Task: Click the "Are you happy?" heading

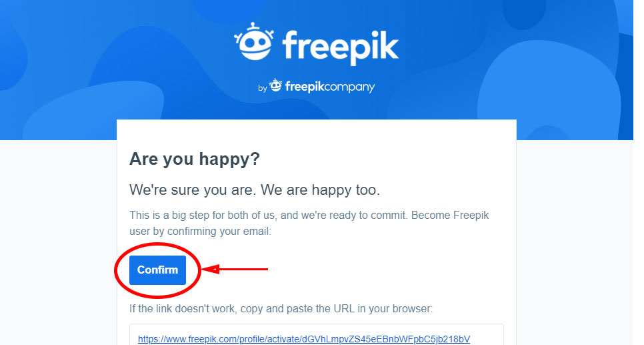Action: [x=195, y=159]
